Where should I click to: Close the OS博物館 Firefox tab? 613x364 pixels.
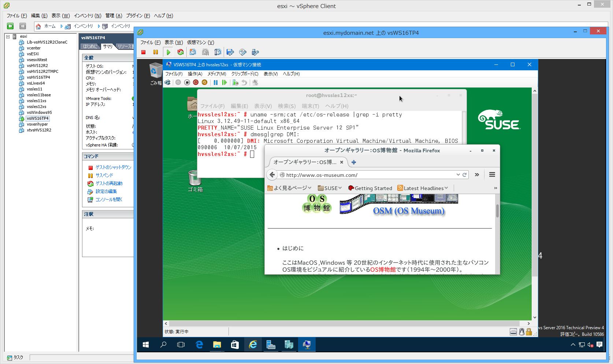(x=342, y=162)
